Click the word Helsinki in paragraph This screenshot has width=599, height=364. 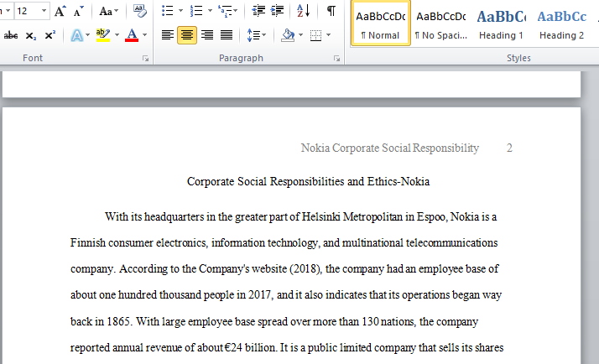(x=320, y=217)
